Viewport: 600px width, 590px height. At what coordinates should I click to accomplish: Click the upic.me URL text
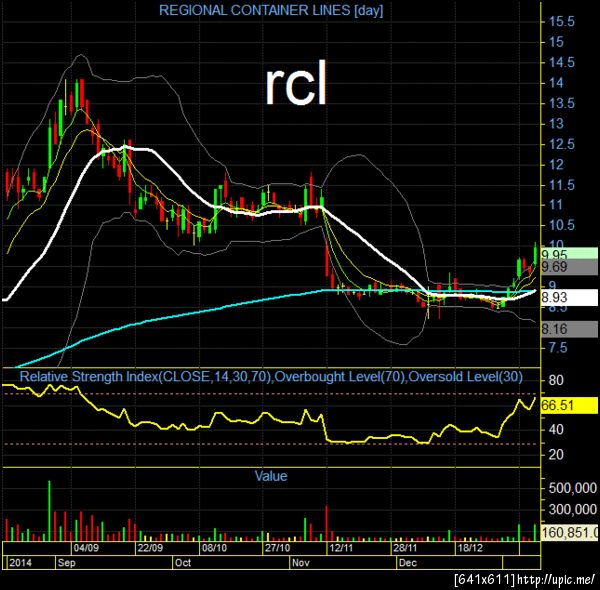(556, 579)
